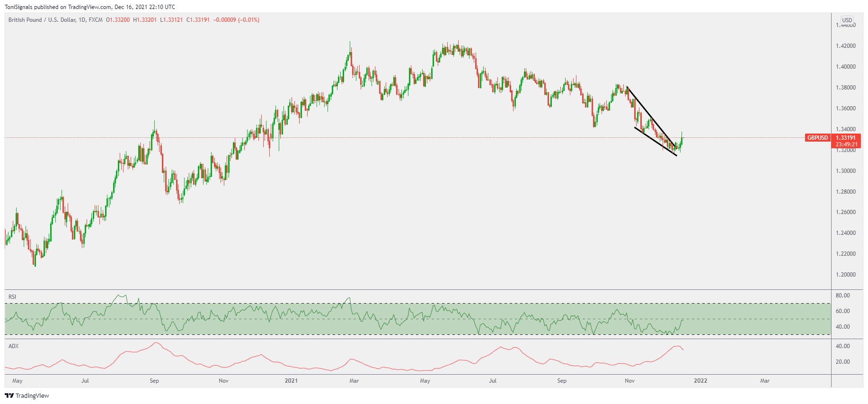Image resolution: width=868 pixels, height=404 pixels.
Task: Click the ADX 40.00 scale label
Action: tap(842, 346)
